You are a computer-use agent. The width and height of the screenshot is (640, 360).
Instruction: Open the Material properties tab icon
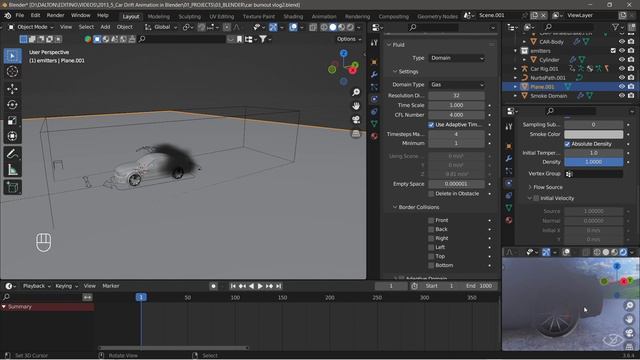coord(374,136)
